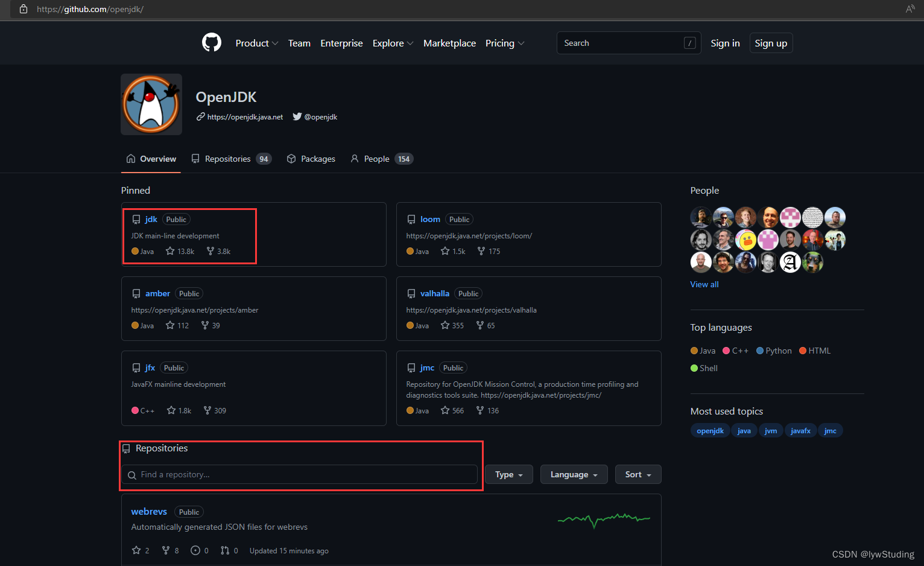Screen dimensions: 924x566
Task: Switch to the People tab
Action: (382, 159)
